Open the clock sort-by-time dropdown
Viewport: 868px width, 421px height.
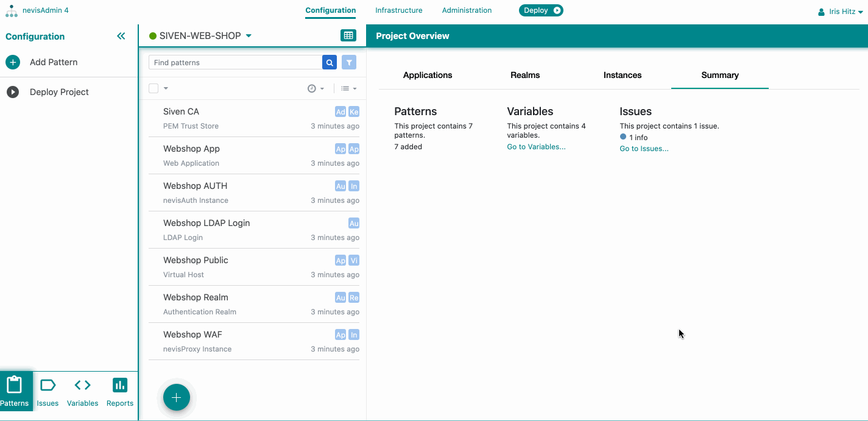pyautogui.click(x=316, y=88)
